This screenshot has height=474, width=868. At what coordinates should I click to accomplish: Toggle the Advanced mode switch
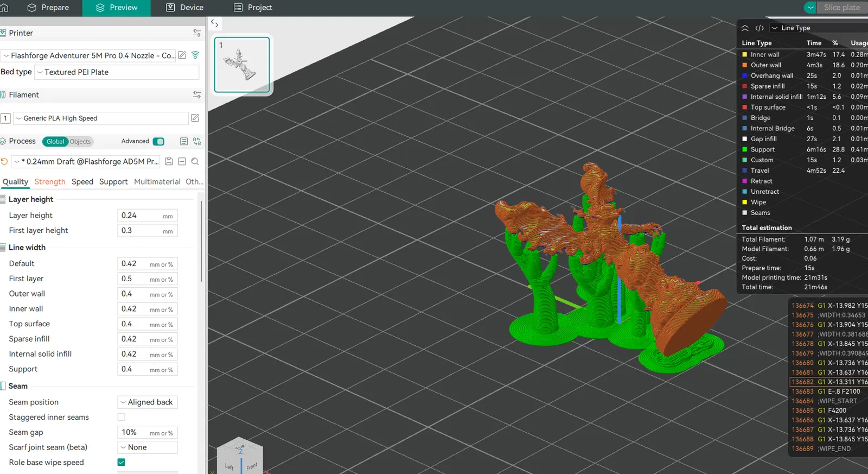point(158,142)
